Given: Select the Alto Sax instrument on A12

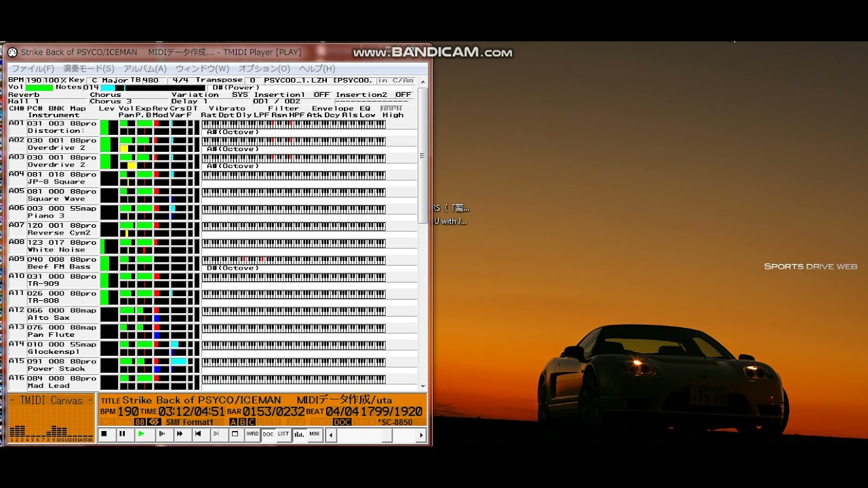Looking at the screenshot, I should click(49, 317).
